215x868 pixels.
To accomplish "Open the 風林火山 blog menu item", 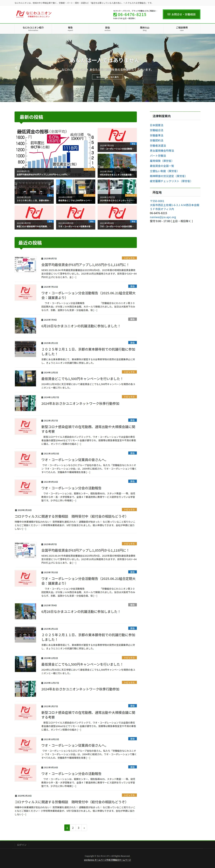I will click(x=145, y=29).
